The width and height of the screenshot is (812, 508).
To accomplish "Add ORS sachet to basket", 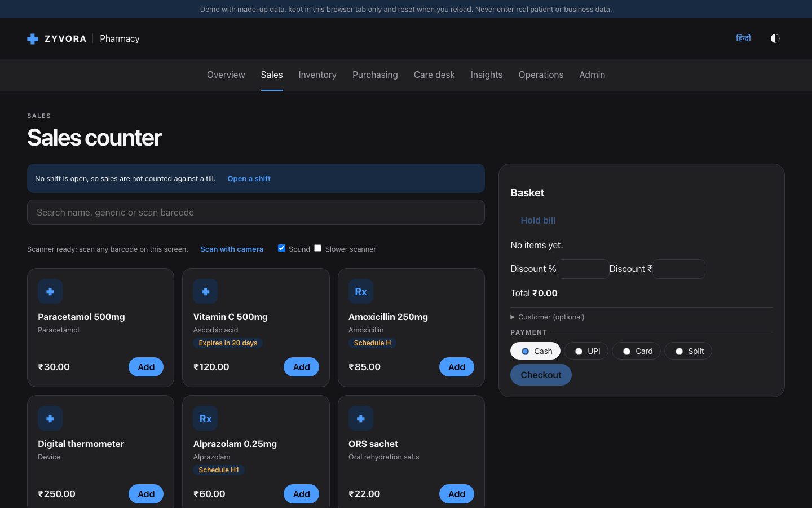I will tap(457, 494).
